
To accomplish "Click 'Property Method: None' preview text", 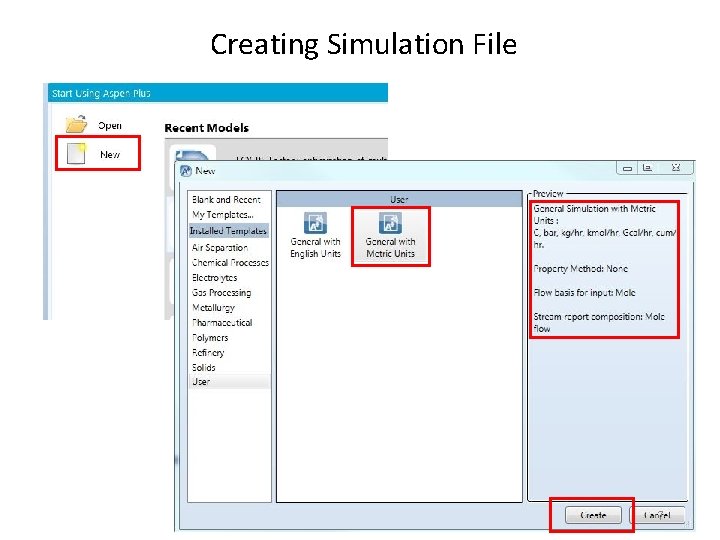I will (x=580, y=269).
